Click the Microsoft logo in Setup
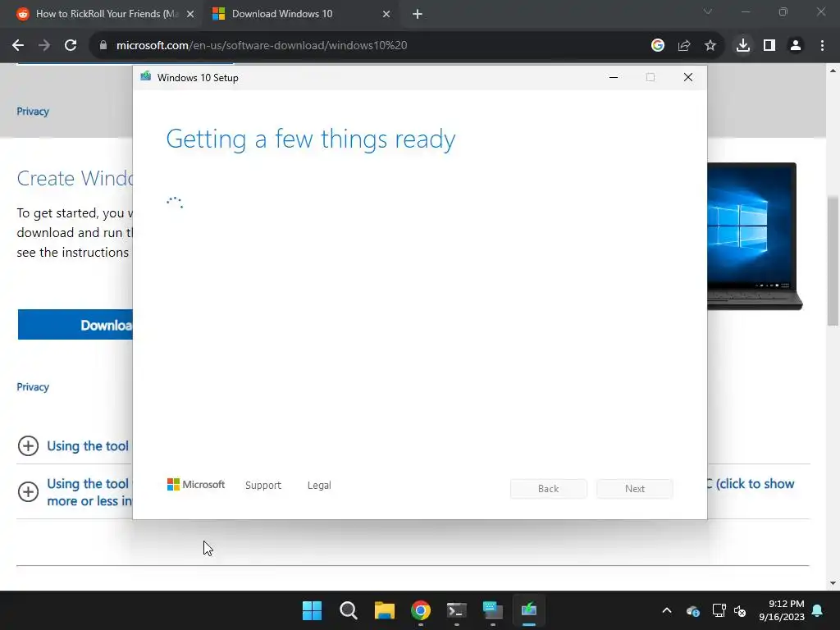840x630 pixels. click(x=196, y=484)
